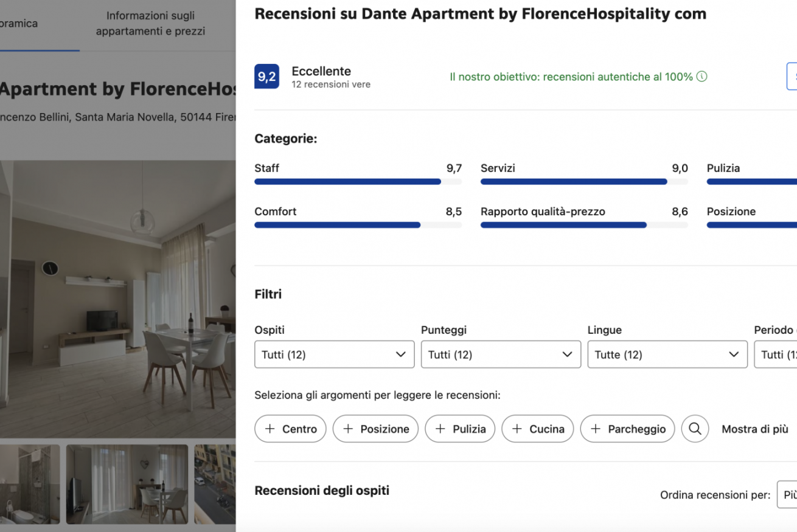Open the Ospiti dropdown filter

334,354
